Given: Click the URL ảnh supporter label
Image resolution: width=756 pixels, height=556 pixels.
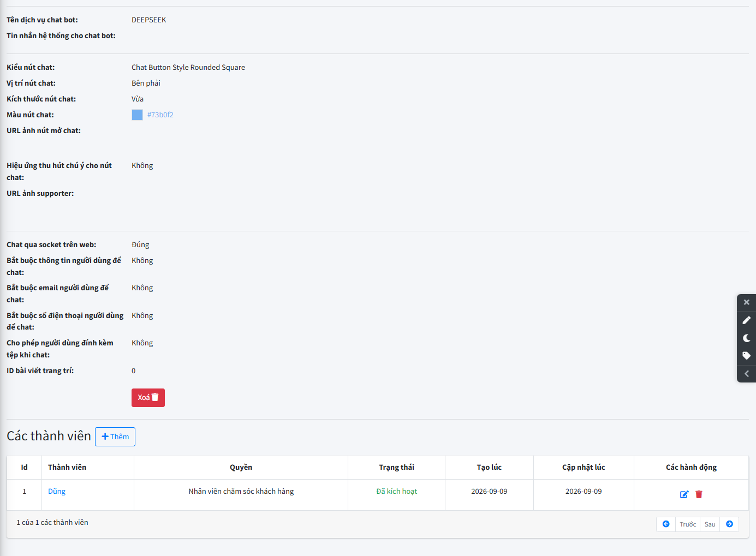Looking at the screenshot, I should tap(40, 194).
